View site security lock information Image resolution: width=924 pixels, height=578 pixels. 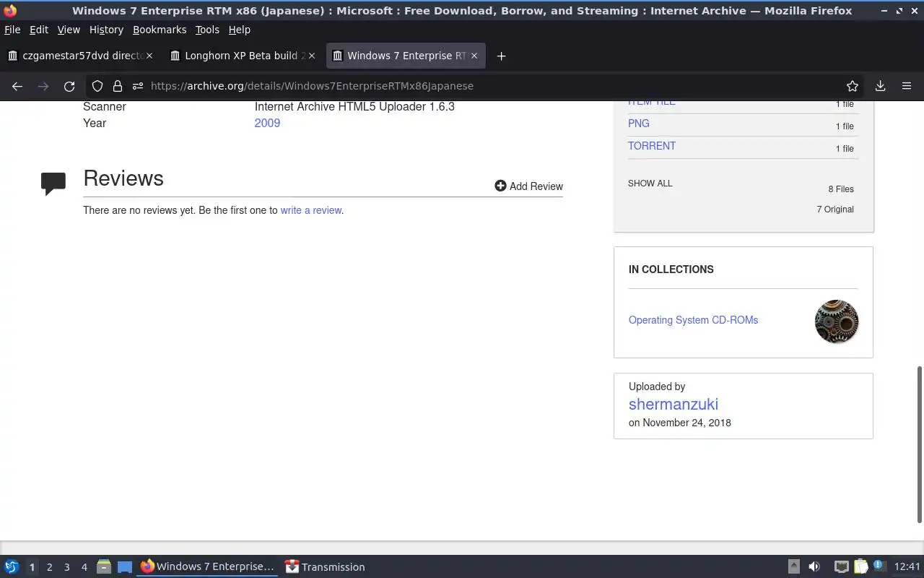click(118, 86)
